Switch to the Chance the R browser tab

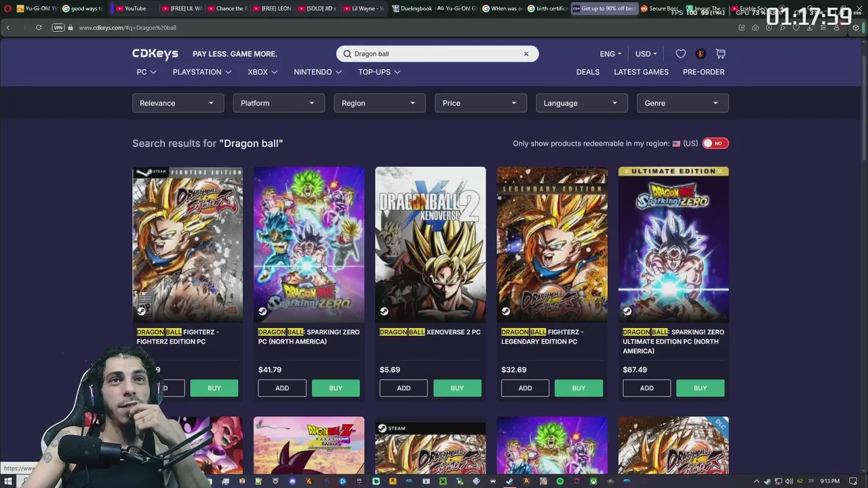(x=227, y=8)
